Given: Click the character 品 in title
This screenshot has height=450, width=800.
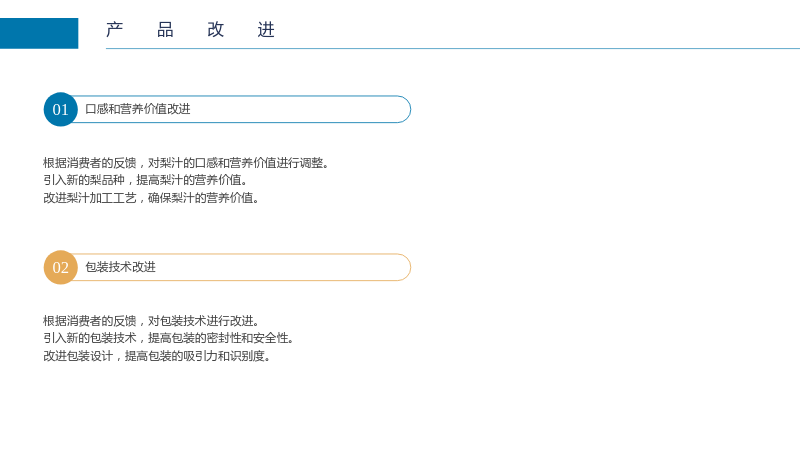Looking at the screenshot, I should [165, 30].
